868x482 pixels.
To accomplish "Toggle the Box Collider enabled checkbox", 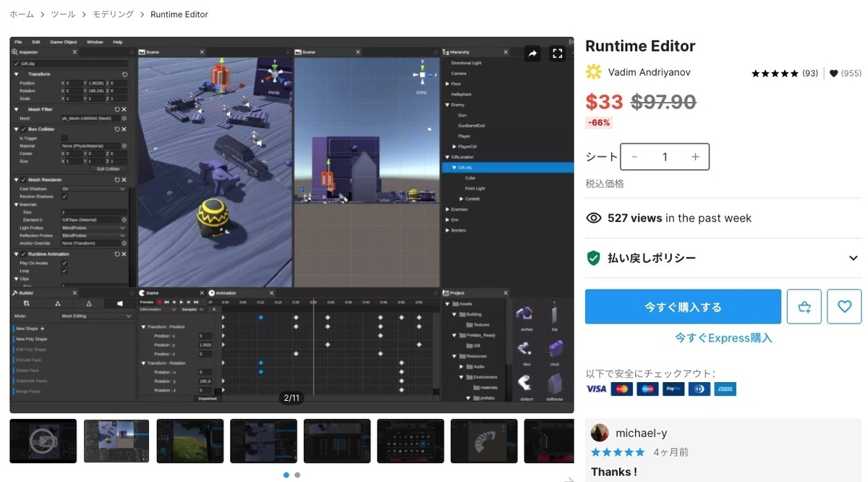I will (23, 129).
